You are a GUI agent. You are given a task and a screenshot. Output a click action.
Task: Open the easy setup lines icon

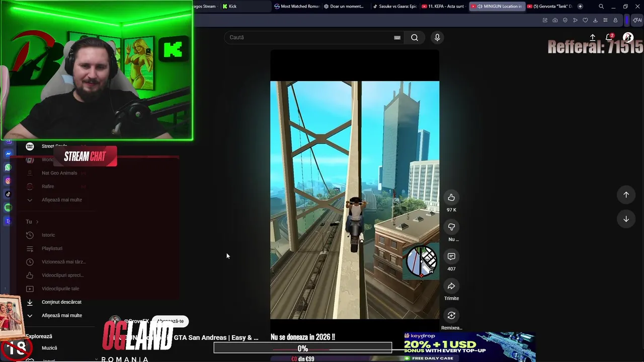tap(605, 20)
